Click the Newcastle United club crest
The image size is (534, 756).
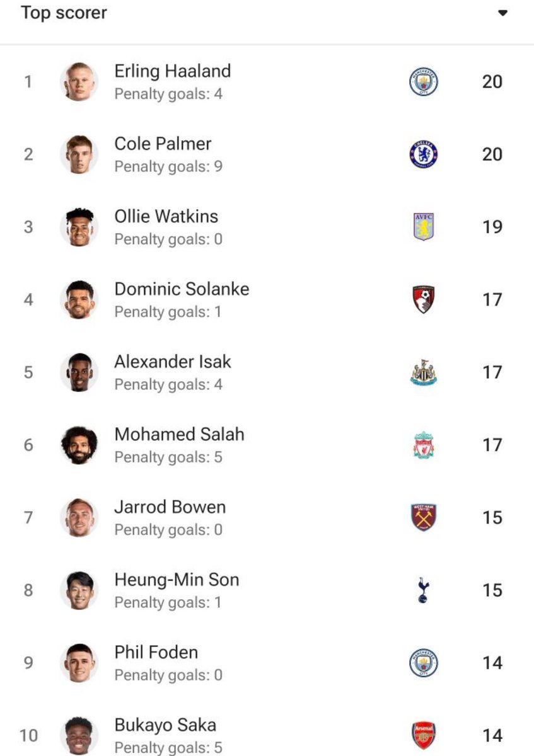pyautogui.click(x=423, y=372)
